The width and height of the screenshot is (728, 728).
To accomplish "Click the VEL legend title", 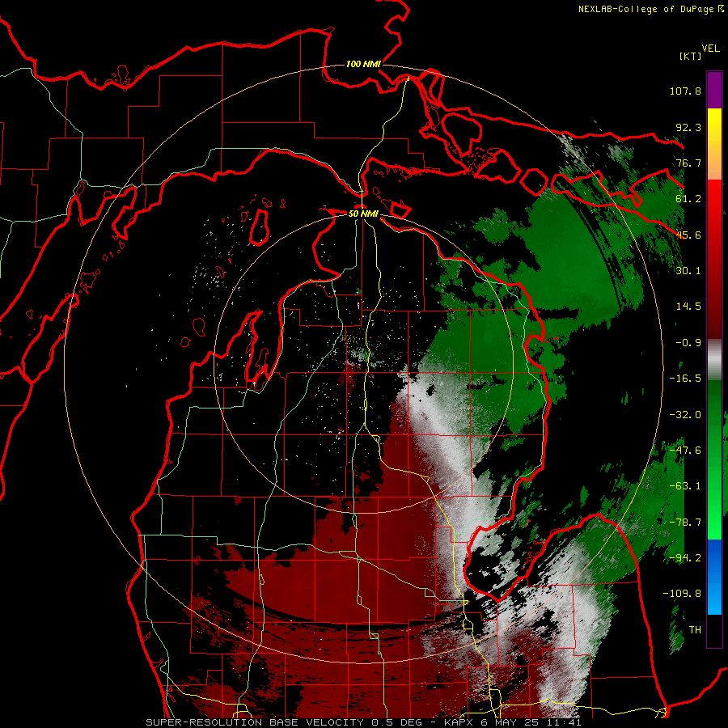I will click(710, 49).
